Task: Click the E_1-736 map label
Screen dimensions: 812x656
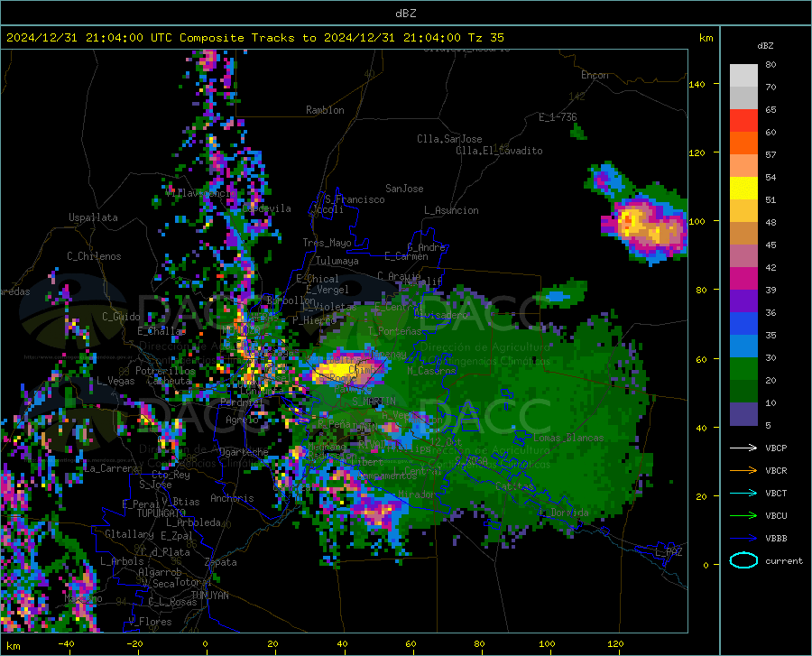Action: point(558,117)
